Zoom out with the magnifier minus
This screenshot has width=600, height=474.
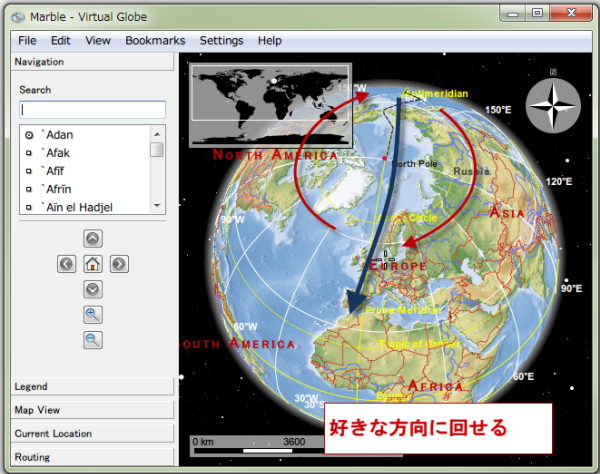click(x=92, y=341)
